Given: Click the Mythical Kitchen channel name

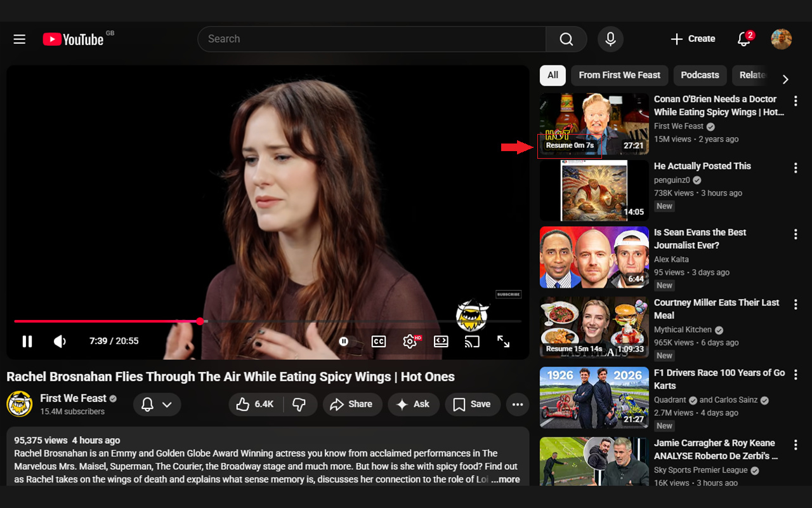Looking at the screenshot, I should (683, 330).
